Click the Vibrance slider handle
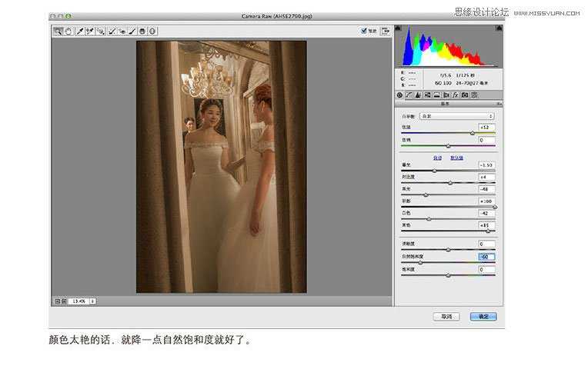The width and height of the screenshot is (588, 369). point(420,263)
